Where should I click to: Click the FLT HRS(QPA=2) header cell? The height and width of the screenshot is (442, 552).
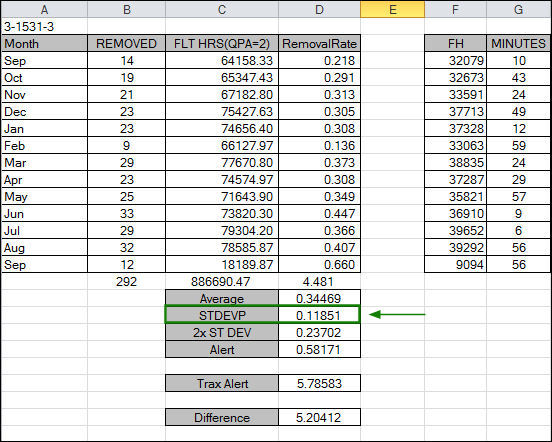(222, 43)
